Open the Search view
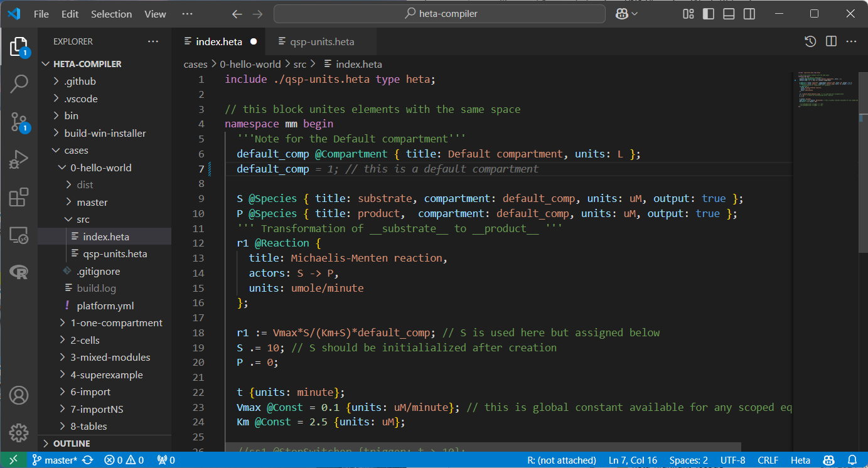The height and width of the screenshot is (468, 868). coord(19,83)
